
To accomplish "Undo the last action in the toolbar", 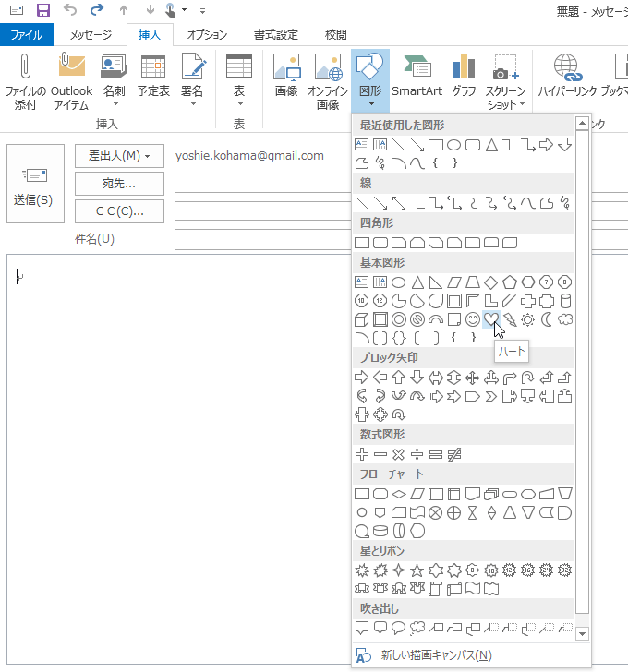I will point(70,10).
